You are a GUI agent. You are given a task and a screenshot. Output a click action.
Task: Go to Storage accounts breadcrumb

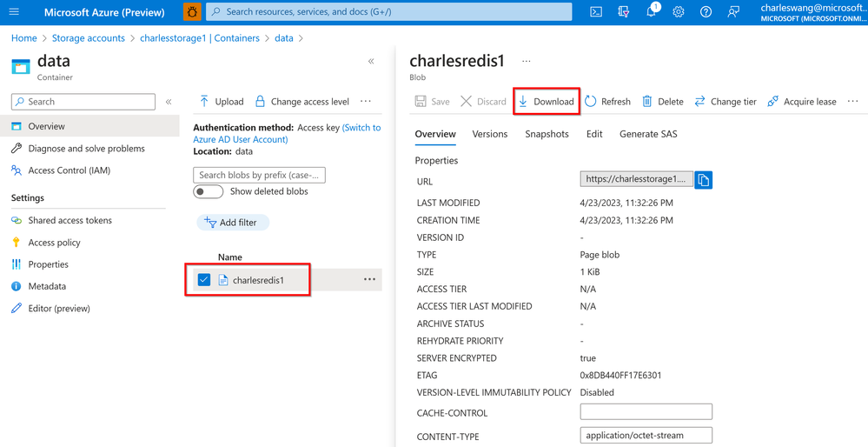[88, 38]
